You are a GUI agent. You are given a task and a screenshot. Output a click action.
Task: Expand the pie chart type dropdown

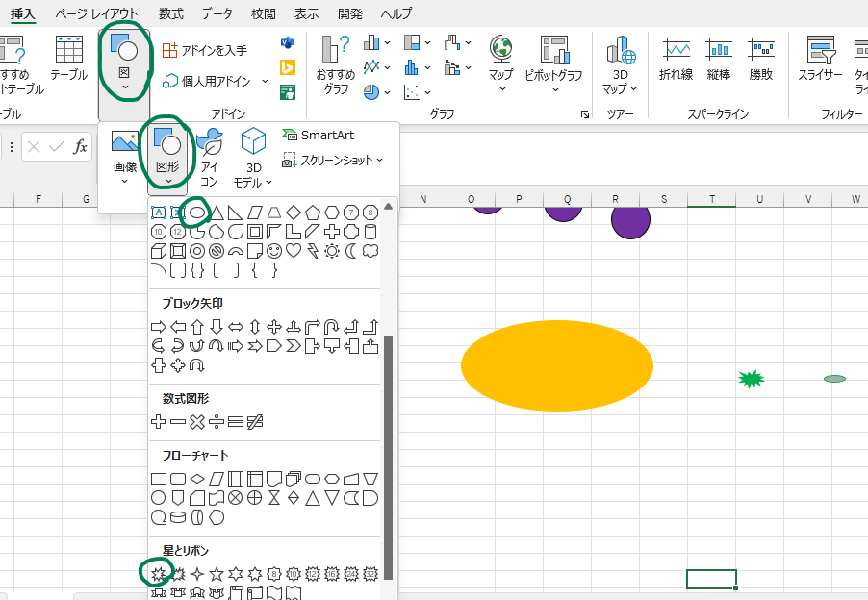(x=377, y=91)
